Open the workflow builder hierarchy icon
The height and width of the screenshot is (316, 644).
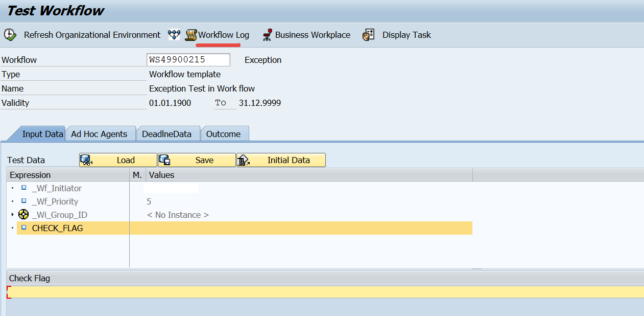point(174,35)
